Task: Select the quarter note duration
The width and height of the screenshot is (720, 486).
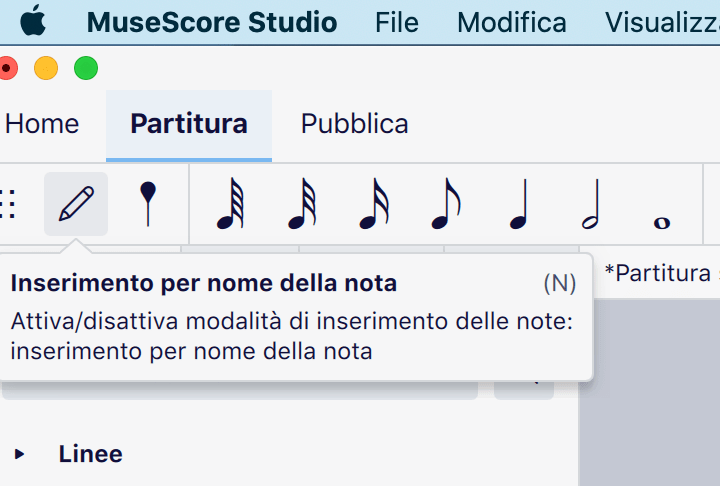Action: click(518, 204)
